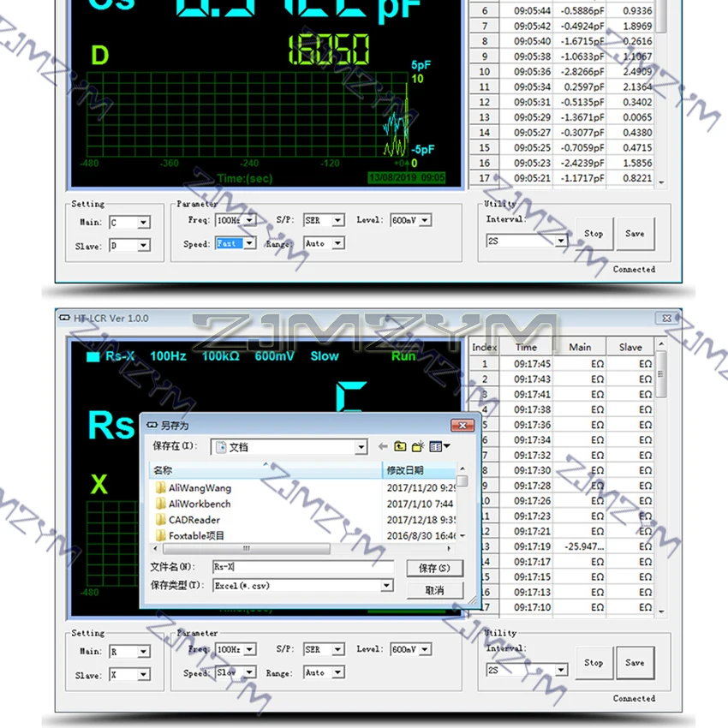The height and width of the screenshot is (728, 728).
Task: Close the 另存为 save dialog
Action: click(462, 425)
